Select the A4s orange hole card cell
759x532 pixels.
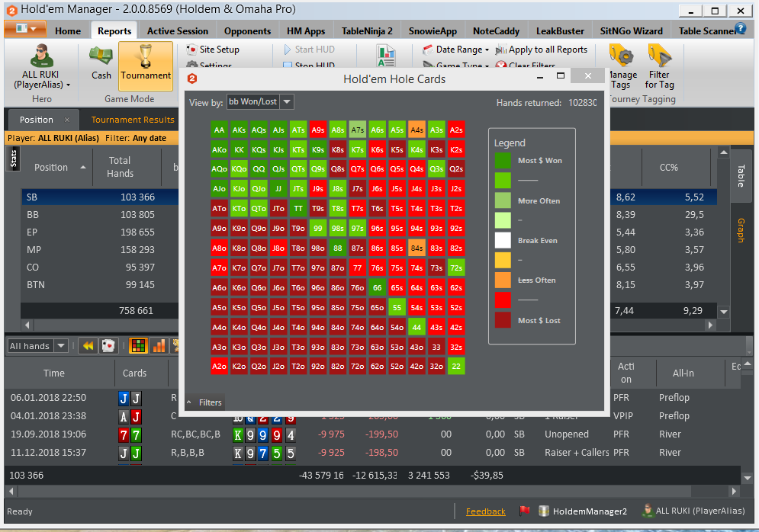pyautogui.click(x=416, y=130)
